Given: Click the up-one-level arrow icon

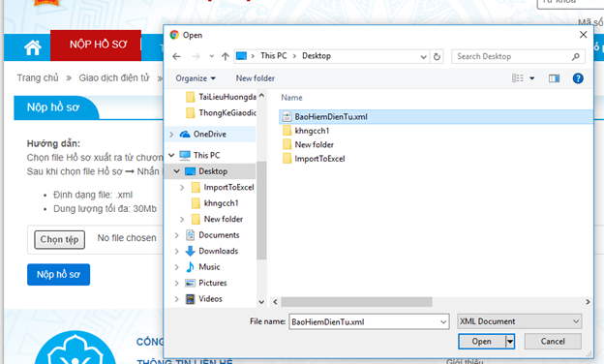Looking at the screenshot, I should coord(226,56).
